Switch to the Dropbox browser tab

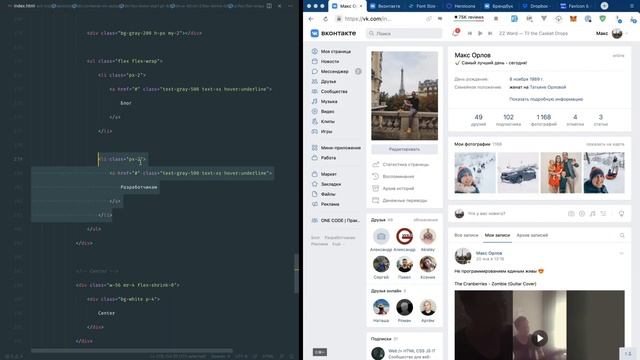pos(535,6)
